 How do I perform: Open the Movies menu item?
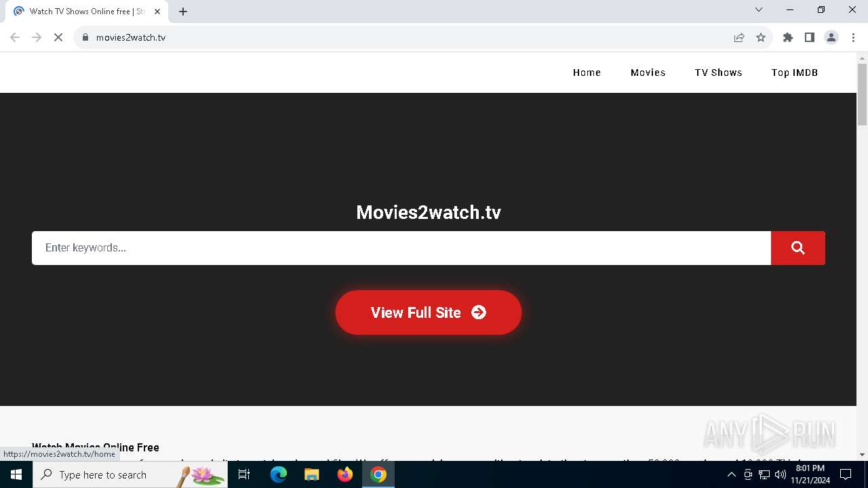coord(648,73)
